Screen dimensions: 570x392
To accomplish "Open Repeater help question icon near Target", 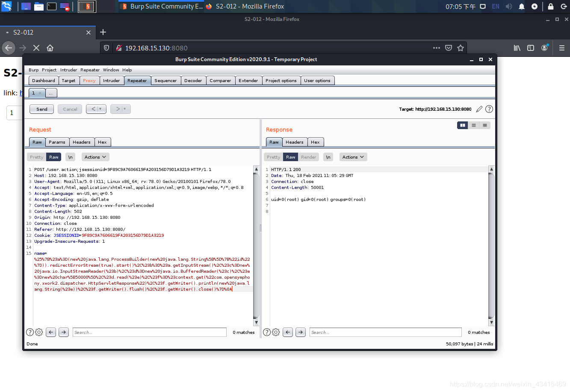I will tap(489, 109).
